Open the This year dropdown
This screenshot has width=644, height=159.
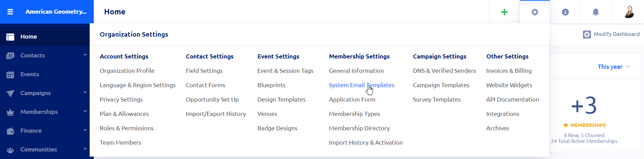(x=614, y=67)
